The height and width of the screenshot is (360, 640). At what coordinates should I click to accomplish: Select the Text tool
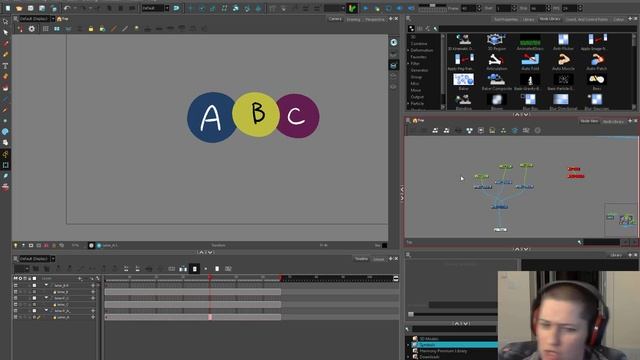[5, 66]
